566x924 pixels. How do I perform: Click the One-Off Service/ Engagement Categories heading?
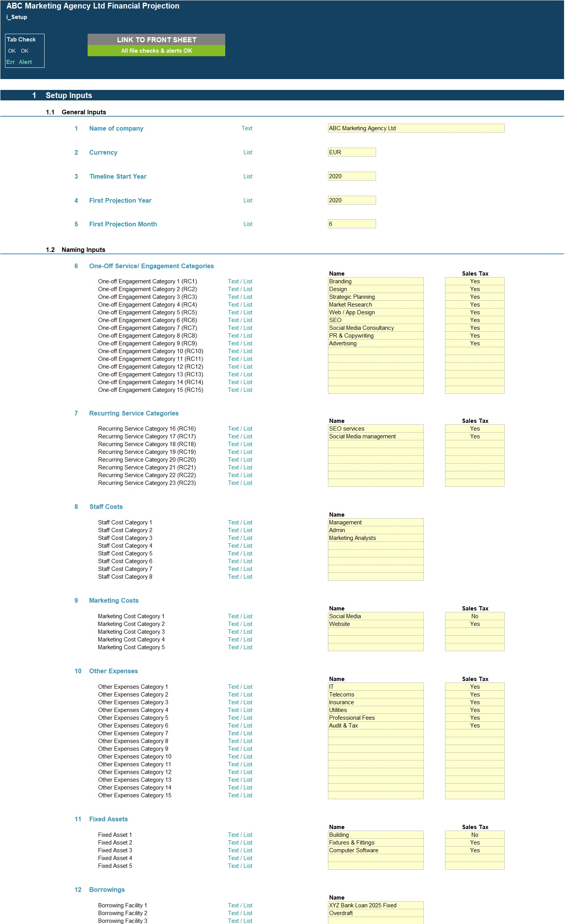(152, 266)
